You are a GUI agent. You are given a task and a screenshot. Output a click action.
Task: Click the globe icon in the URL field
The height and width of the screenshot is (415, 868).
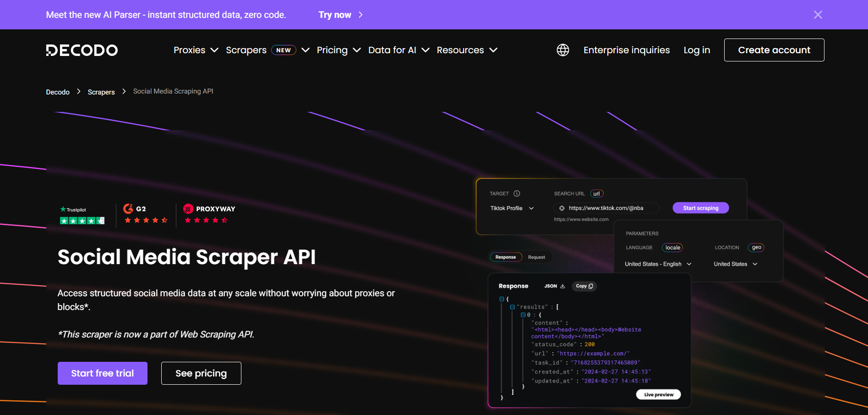pyautogui.click(x=562, y=208)
